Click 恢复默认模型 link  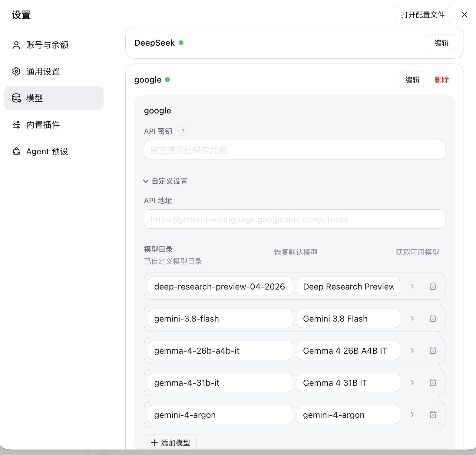coord(296,252)
